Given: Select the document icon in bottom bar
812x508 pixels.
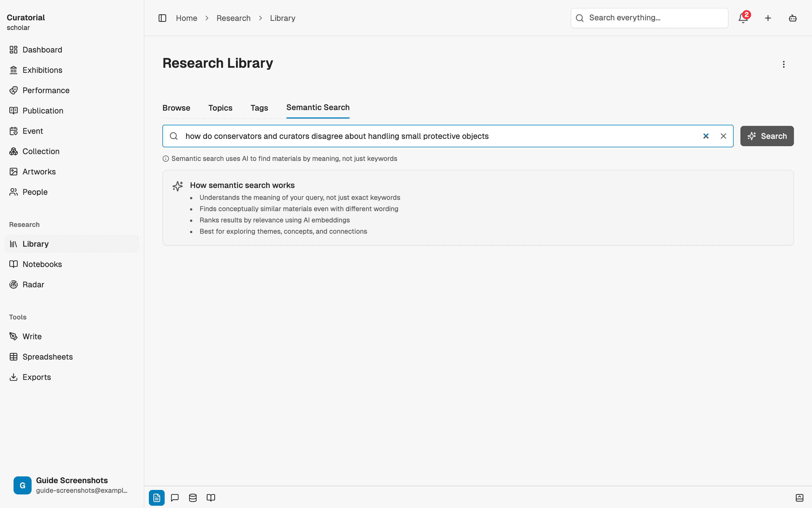Looking at the screenshot, I should (x=157, y=498).
